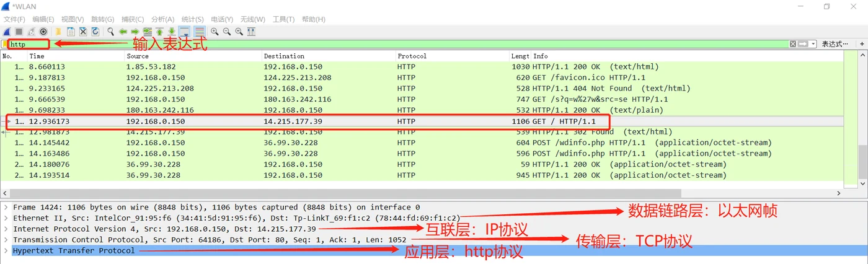This screenshot has width=868, height=264.
Task: Close the capture file toolbar icon
Action: (83, 32)
